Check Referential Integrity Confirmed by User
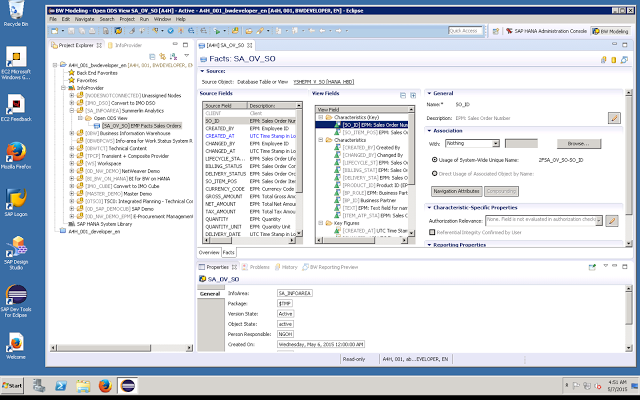 click(432, 232)
